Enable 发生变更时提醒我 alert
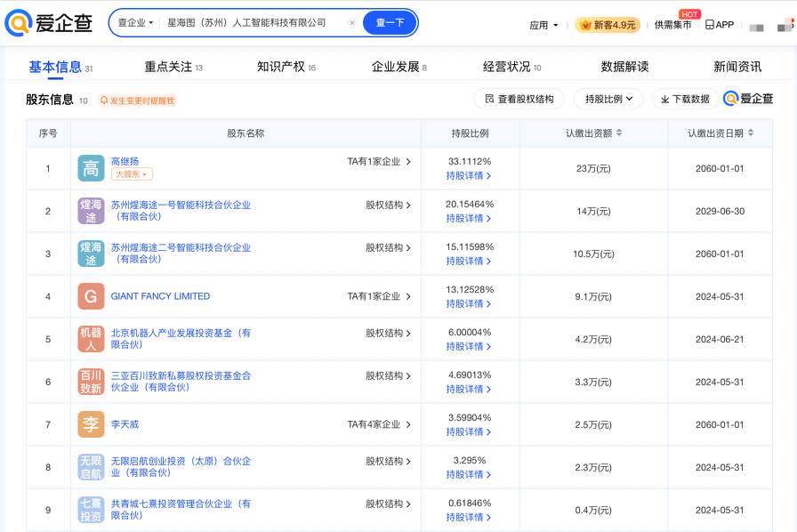 pyautogui.click(x=137, y=101)
